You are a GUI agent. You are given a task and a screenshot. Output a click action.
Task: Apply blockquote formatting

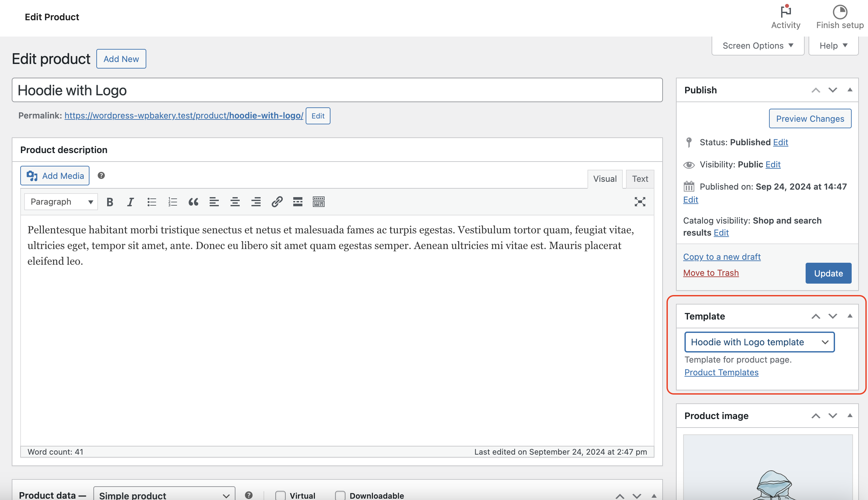(x=193, y=202)
